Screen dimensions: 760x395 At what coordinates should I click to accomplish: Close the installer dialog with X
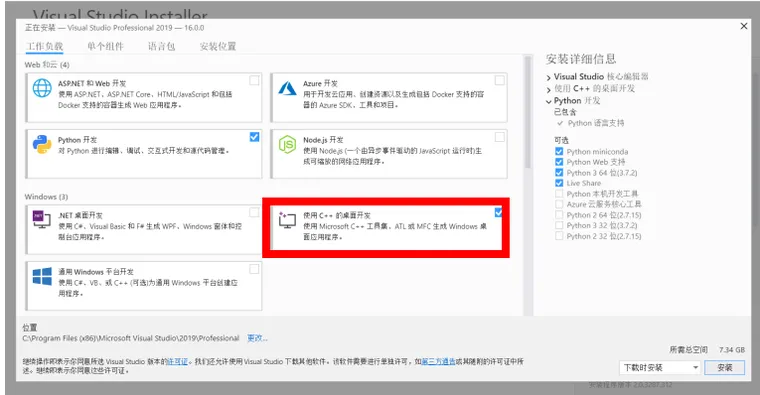(x=744, y=26)
